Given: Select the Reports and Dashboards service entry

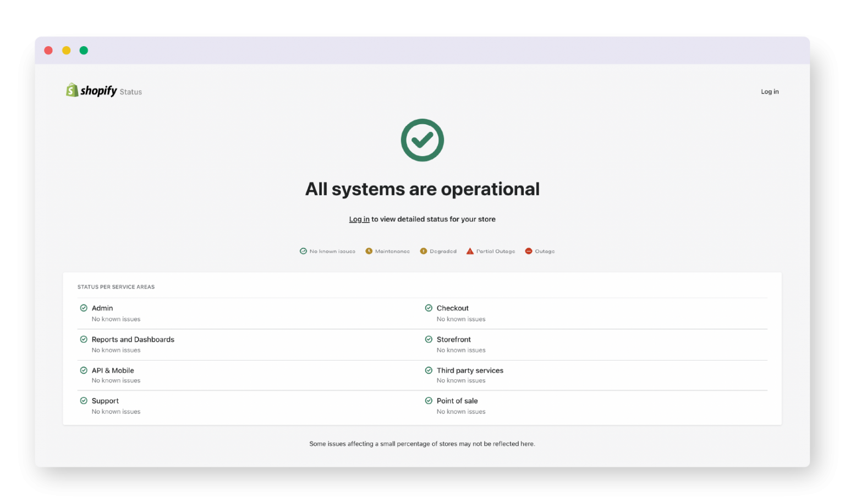Looking at the screenshot, I should [133, 339].
